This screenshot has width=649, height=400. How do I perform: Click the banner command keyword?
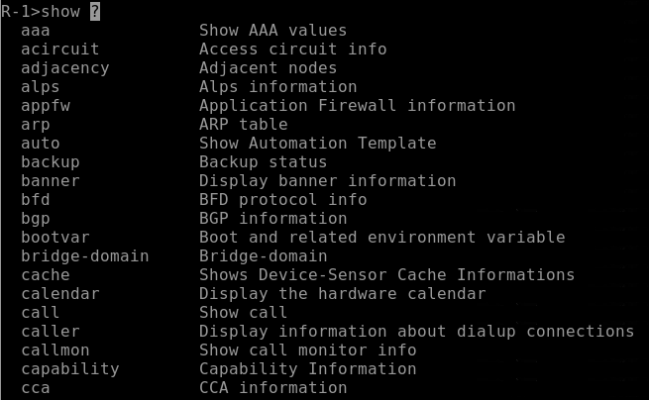[x=50, y=181]
